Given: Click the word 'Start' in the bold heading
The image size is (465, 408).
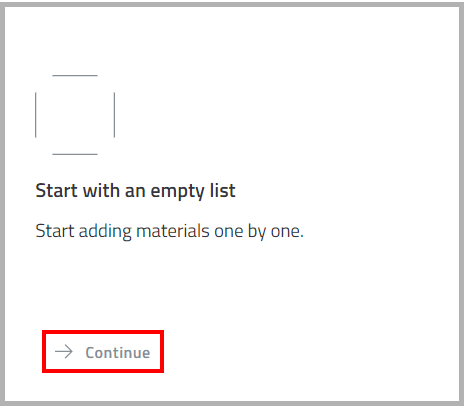Looking at the screenshot, I should coord(56,191).
